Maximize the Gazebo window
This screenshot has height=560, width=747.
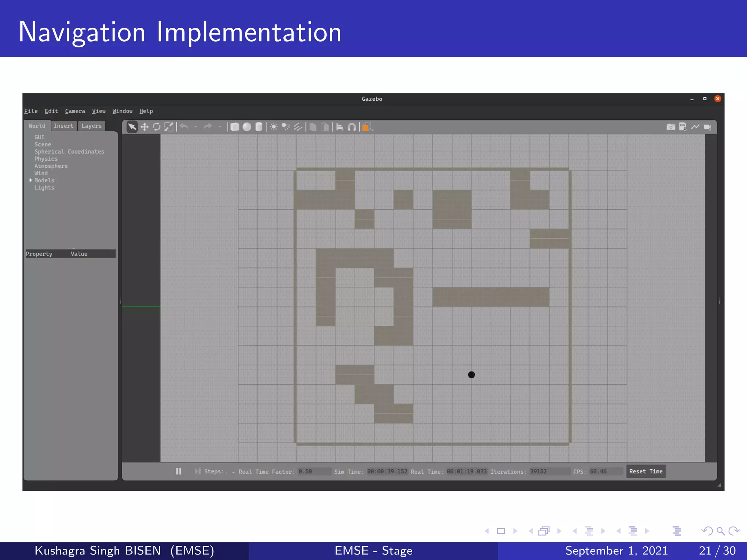click(705, 99)
